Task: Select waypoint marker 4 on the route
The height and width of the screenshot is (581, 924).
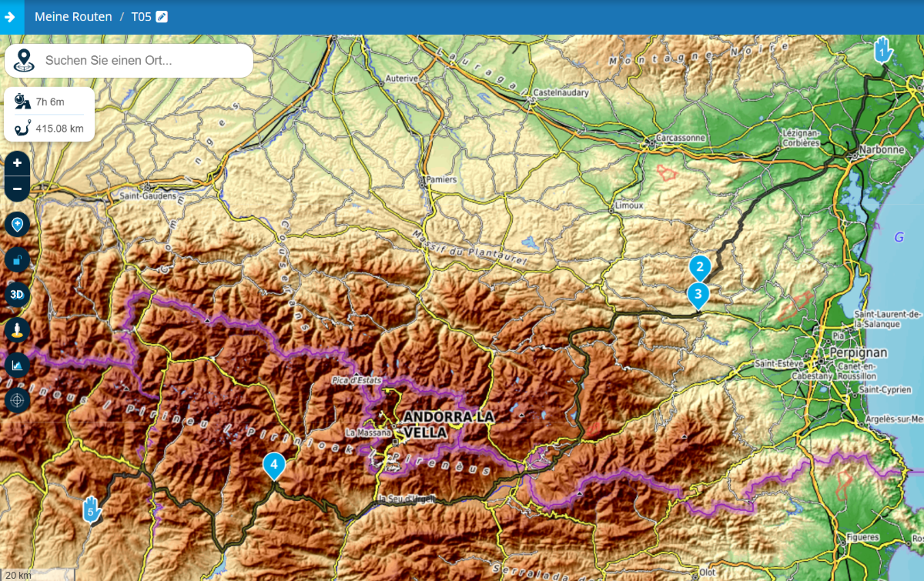Action: (273, 464)
